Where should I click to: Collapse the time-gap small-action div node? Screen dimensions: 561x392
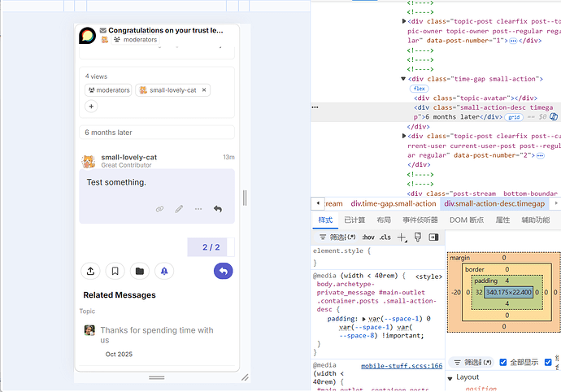click(x=403, y=79)
